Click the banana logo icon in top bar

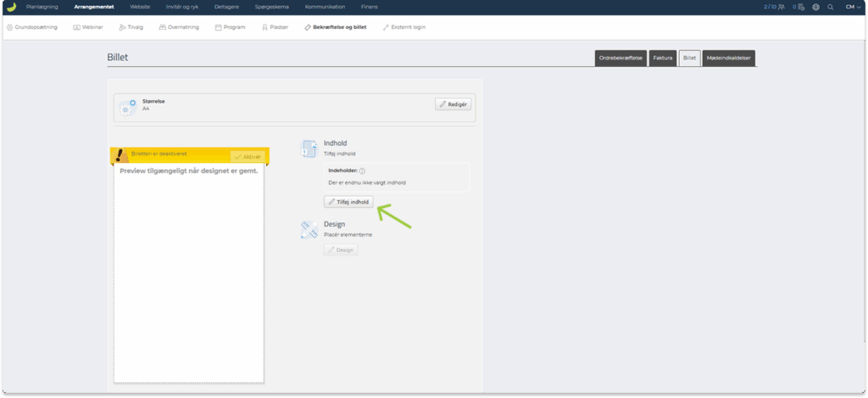pyautogui.click(x=10, y=7)
